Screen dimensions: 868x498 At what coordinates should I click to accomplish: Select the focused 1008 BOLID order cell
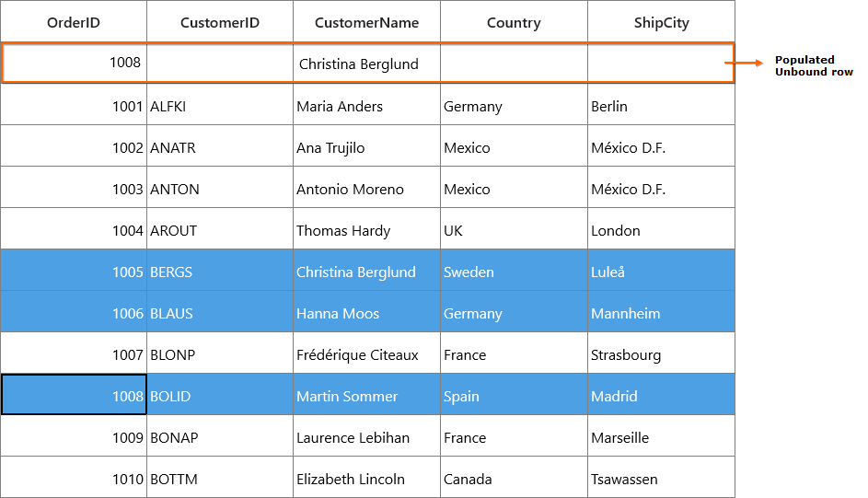click(x=74, y=395)
